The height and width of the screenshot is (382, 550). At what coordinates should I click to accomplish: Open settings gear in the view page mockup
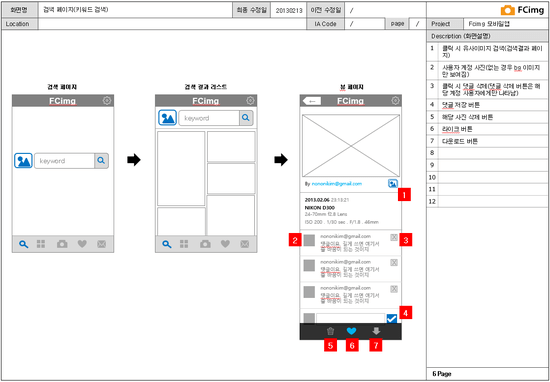395,101
